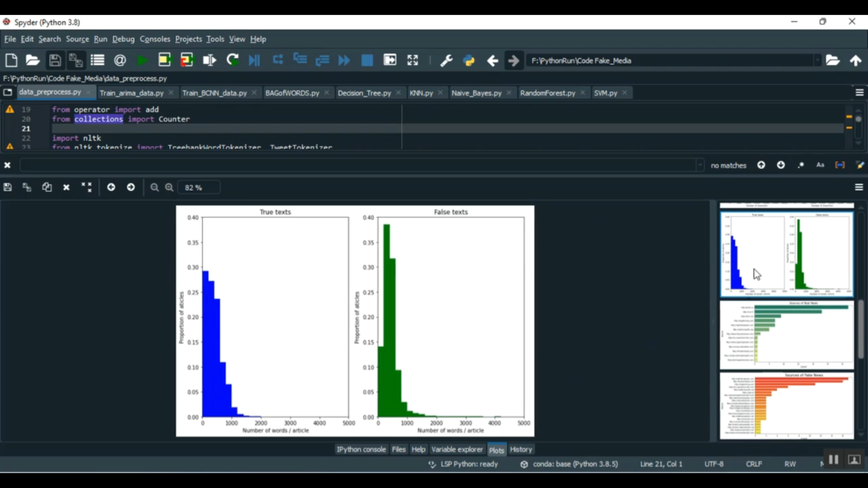Open the IPython console pane

[361, 449]
